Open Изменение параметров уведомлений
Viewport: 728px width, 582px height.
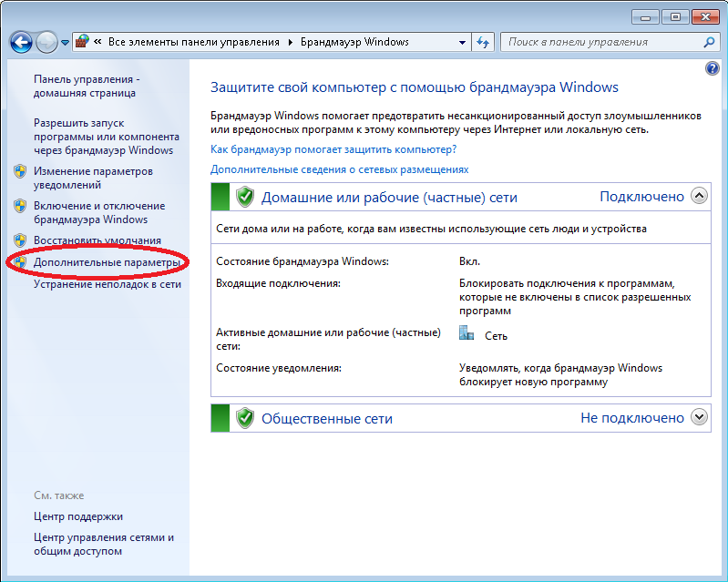pyautogui.click(x=93, y=178)
